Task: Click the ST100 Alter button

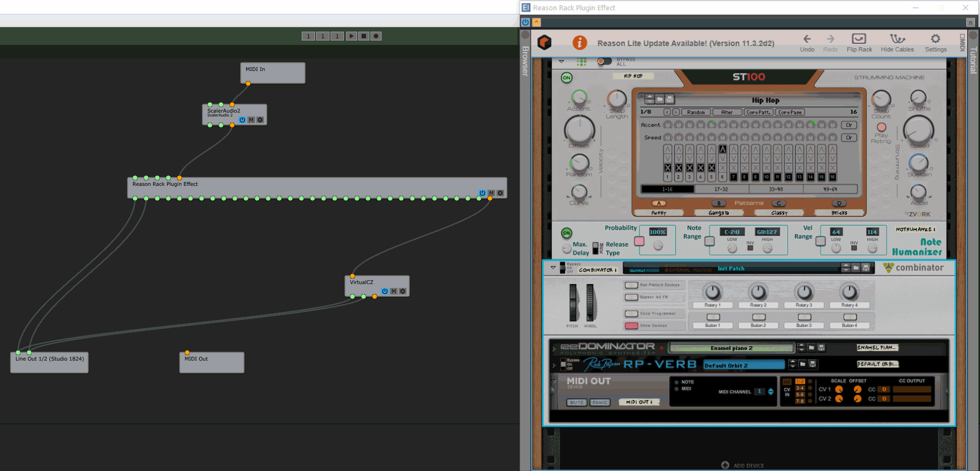Action: (727, 112)
